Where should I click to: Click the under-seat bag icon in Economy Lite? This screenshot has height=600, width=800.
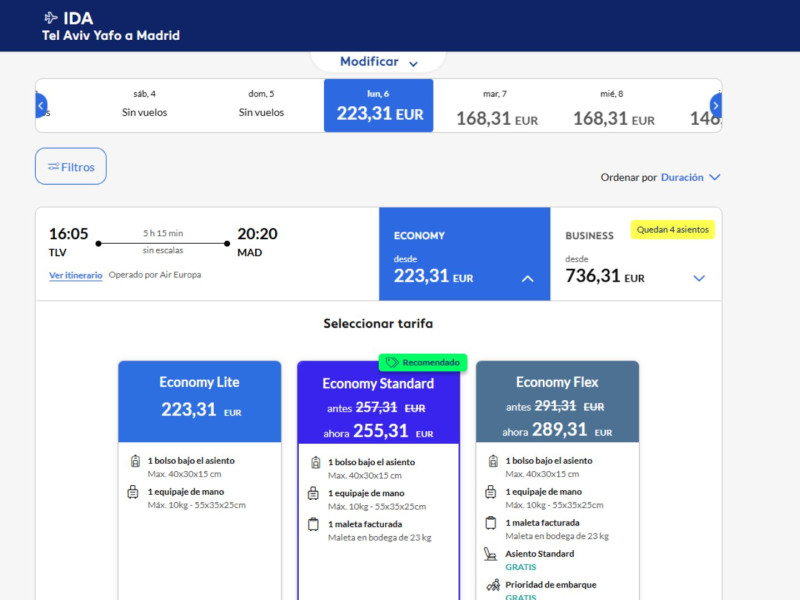coord(134,461)
